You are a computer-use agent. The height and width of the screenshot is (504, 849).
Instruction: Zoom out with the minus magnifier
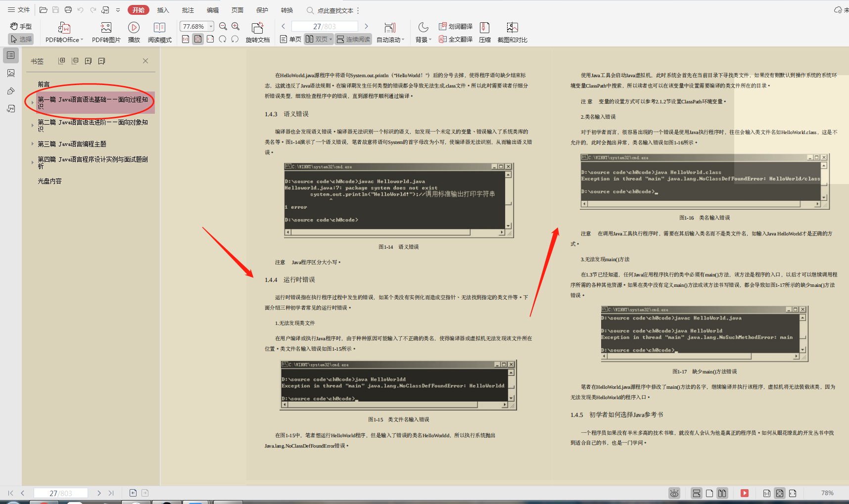tap(223, 26)
